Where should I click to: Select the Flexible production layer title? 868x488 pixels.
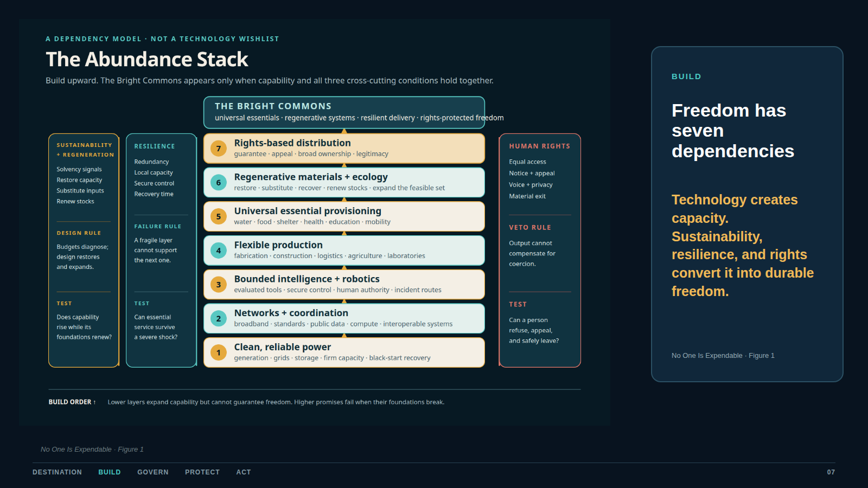click(278, 245)
